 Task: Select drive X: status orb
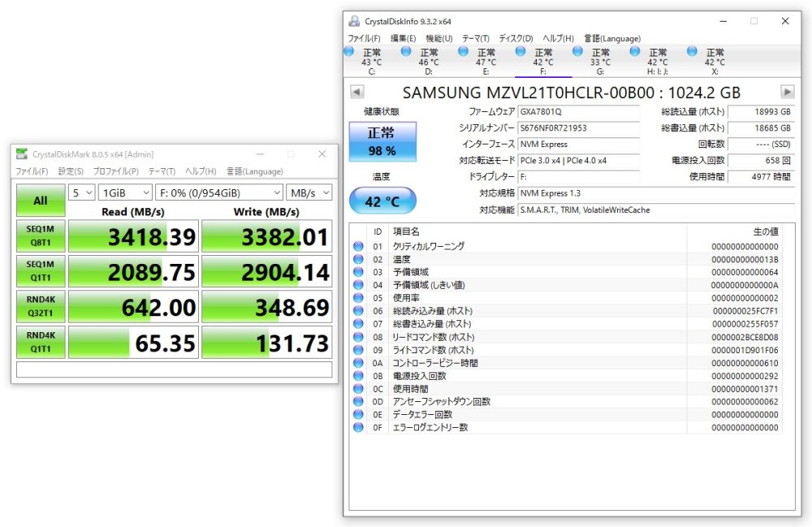coord(692,51)
